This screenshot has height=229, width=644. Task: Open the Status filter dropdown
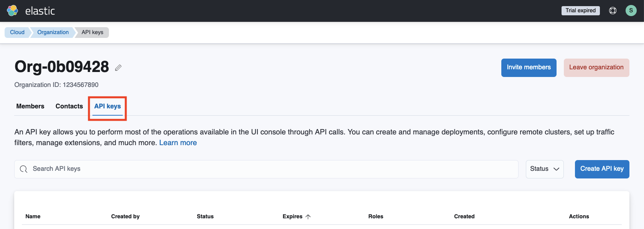point(544,169)
